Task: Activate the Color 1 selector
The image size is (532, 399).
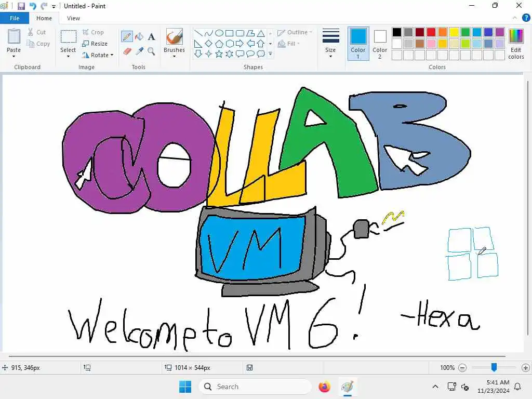Action: [x=358, y=44]
